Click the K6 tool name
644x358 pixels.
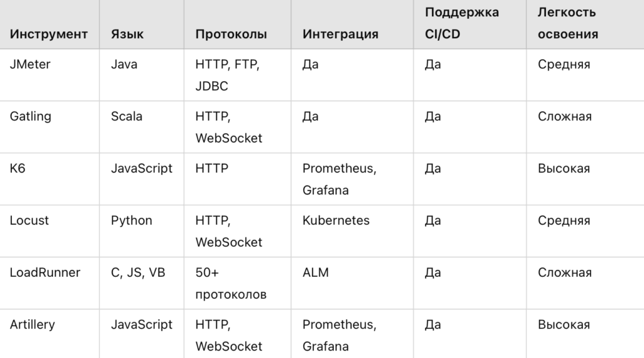coord(17,168)
